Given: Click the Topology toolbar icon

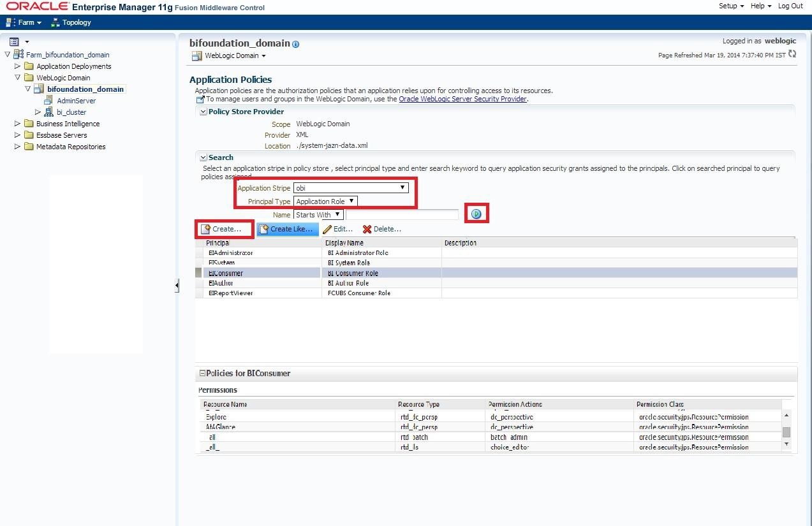Looking at the screenshot, I should tap(56, 22).
